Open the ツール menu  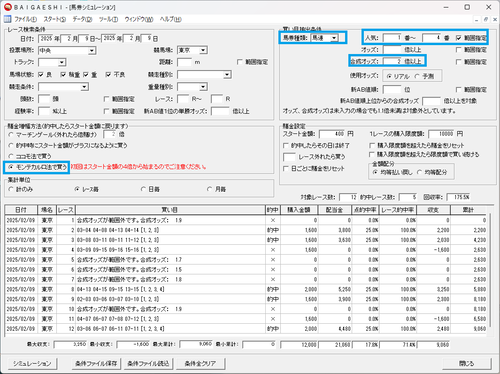pyautogui.click(x=108, y=19)
